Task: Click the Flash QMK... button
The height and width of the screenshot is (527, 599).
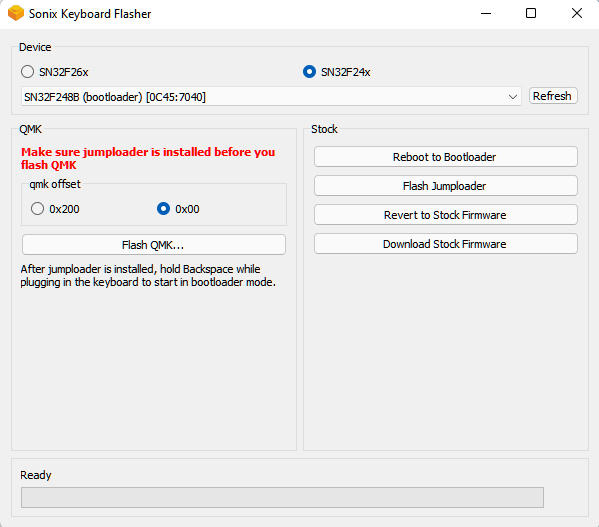Action: click(x=154, y=245)
